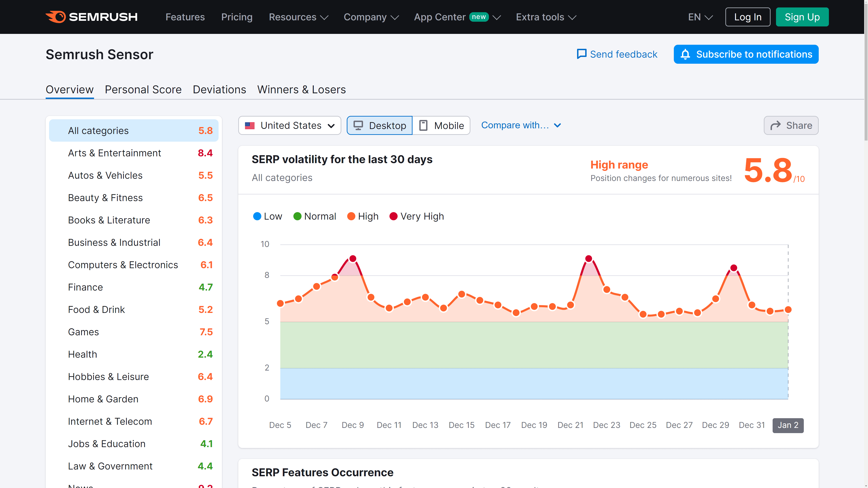Open the Features menu item
The height and width of the screenshot is (488, 868).
coord(185,17)
